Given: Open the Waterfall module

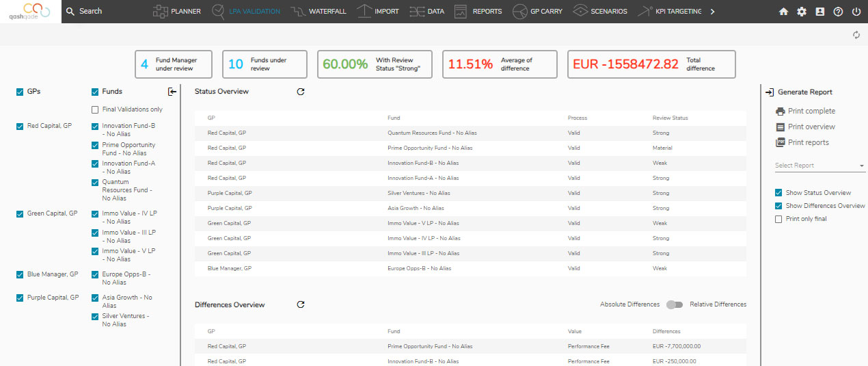Looking at the screenshot, I should click(x=318, y=12).
